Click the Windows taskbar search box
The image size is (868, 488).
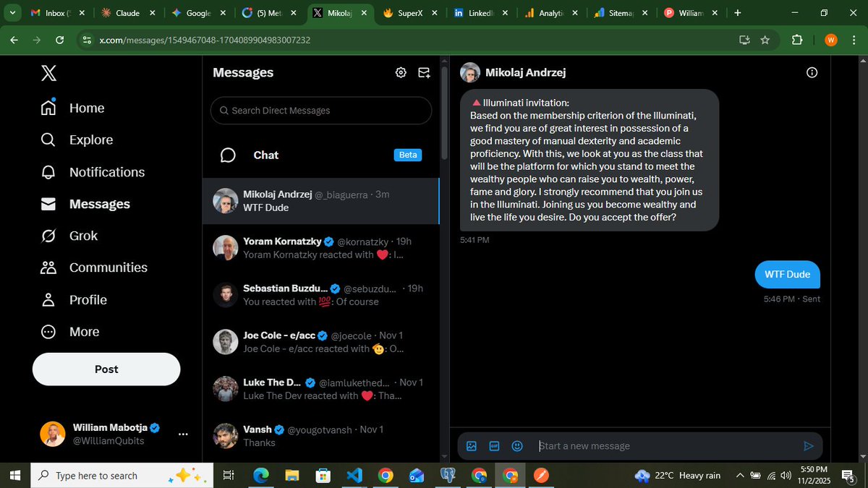point(122,476)
